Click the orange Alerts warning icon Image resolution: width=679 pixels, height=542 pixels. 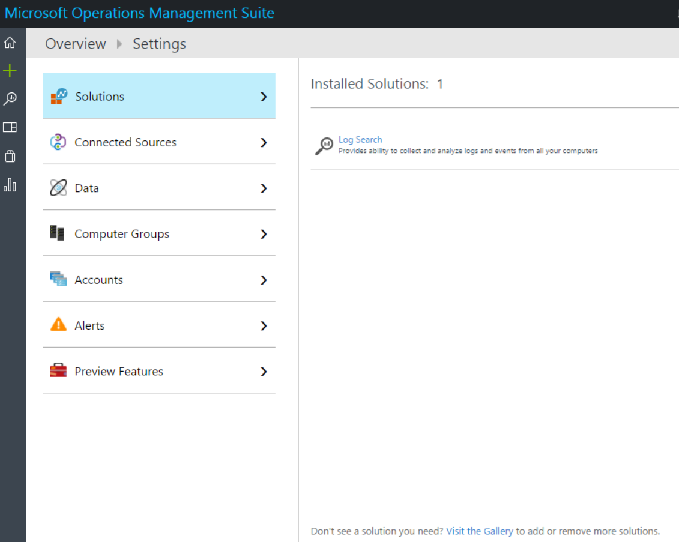[x=58, y=325]
